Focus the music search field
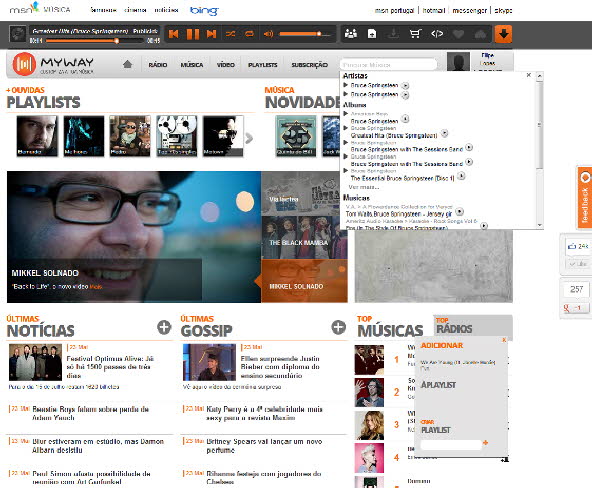592x488 pixels. [x=388, y=65]
